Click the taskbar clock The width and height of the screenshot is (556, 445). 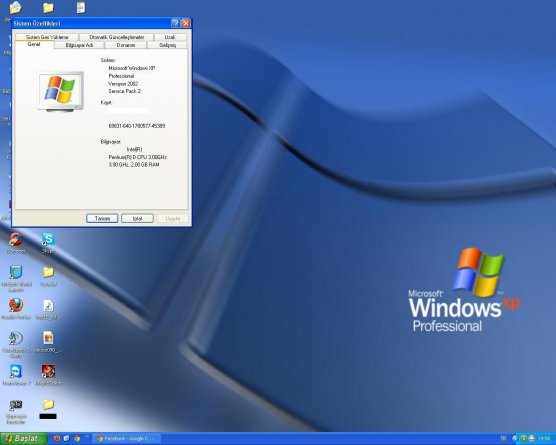(x=544, y=439)
